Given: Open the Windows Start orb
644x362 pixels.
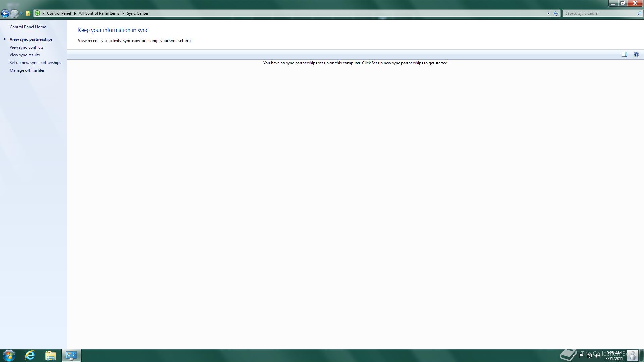Looking at the screenshot, I should tap(9, 355).
